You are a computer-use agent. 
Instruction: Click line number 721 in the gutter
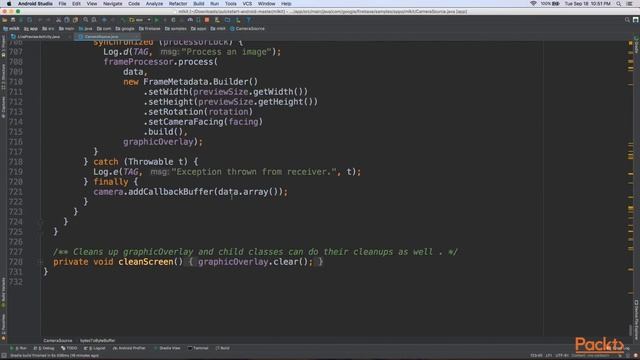(x=16, y=192)
